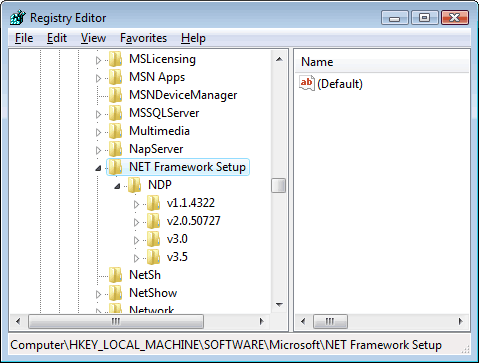The image size is (479, 363).
Task: Maximize the Registry Editor window
Action: 424,17
